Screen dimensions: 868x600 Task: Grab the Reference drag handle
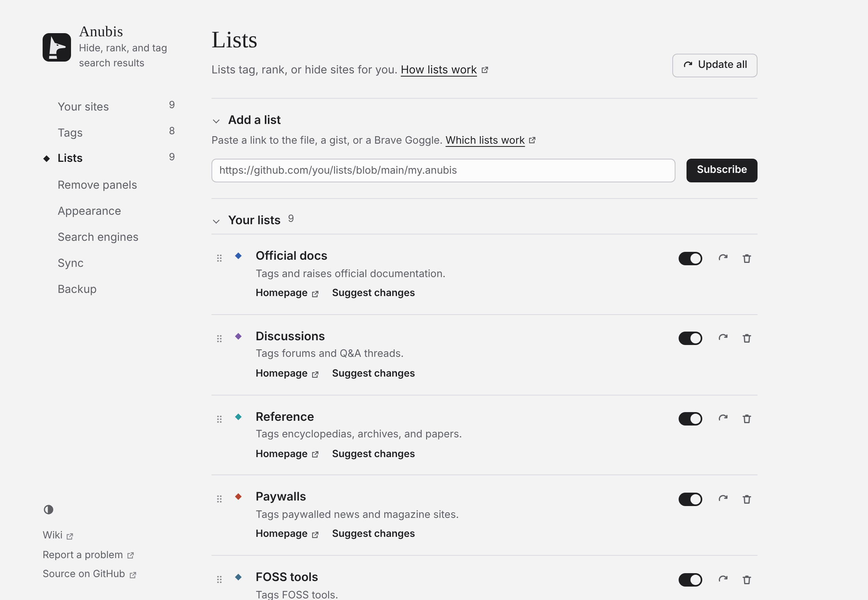219,419
